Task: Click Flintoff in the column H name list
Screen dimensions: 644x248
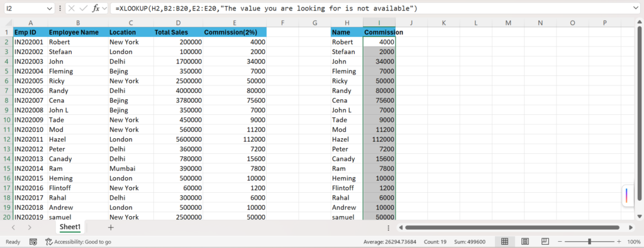Action: 347,188
